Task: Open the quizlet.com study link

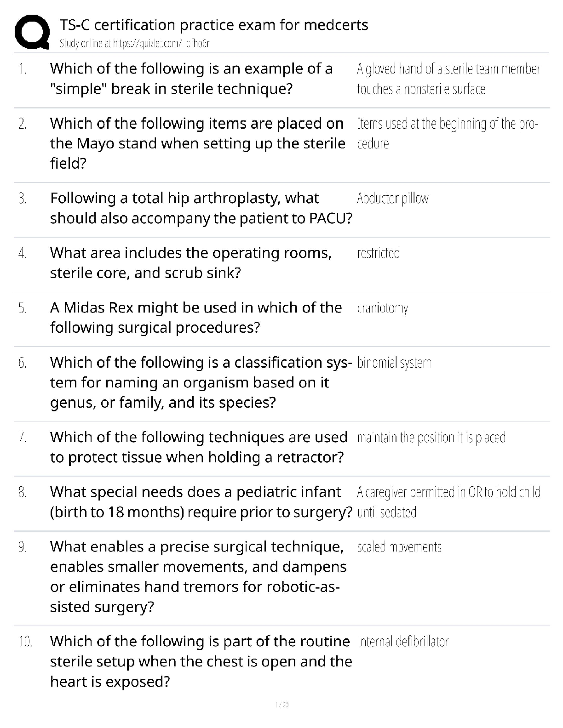Action: pyautogui.click(x=135, y=44)
